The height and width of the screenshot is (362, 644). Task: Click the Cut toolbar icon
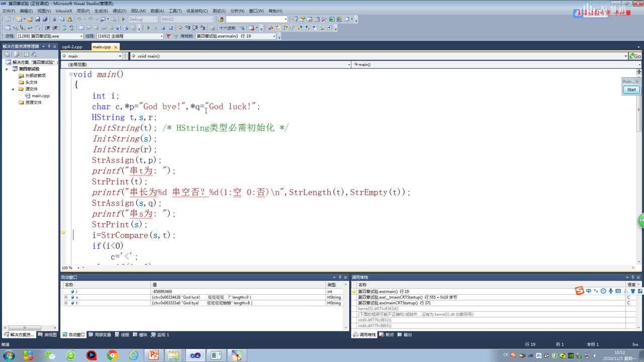point(54,19)
